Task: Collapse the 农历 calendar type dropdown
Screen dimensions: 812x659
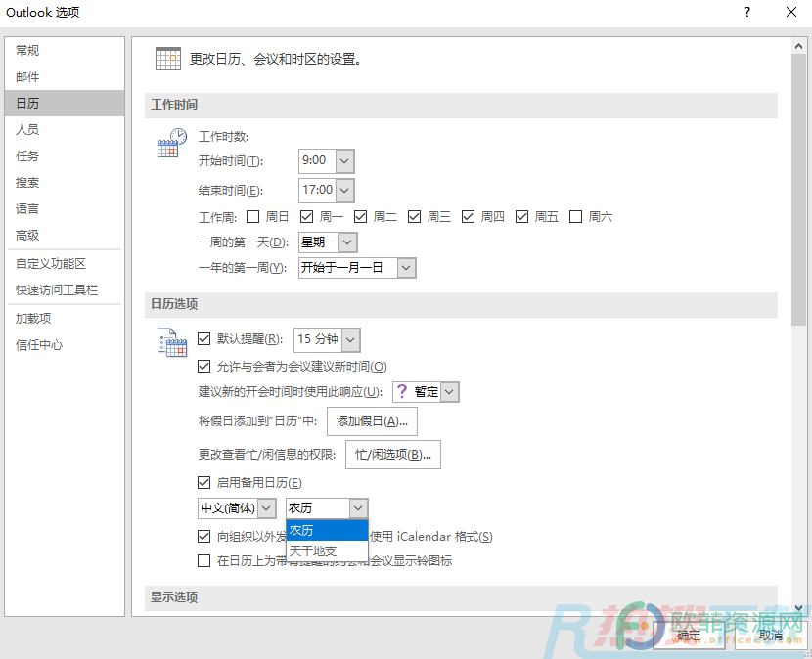Action: (x=358, y=508)
